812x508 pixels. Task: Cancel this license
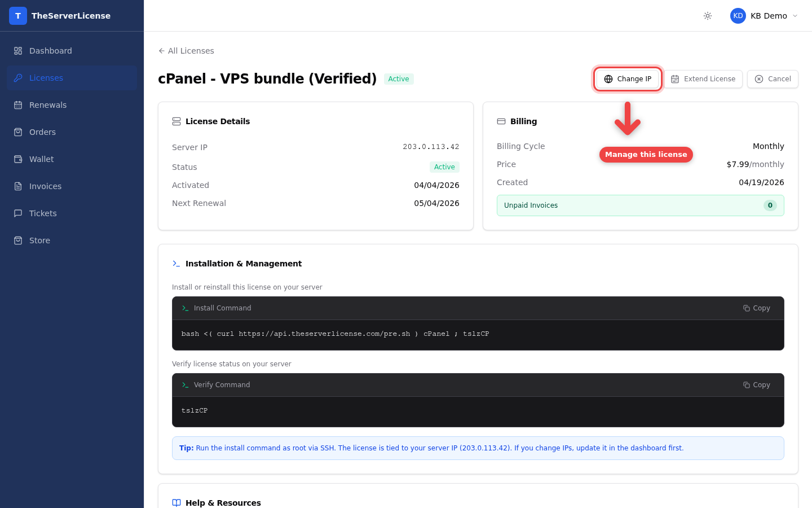[773, 79]
